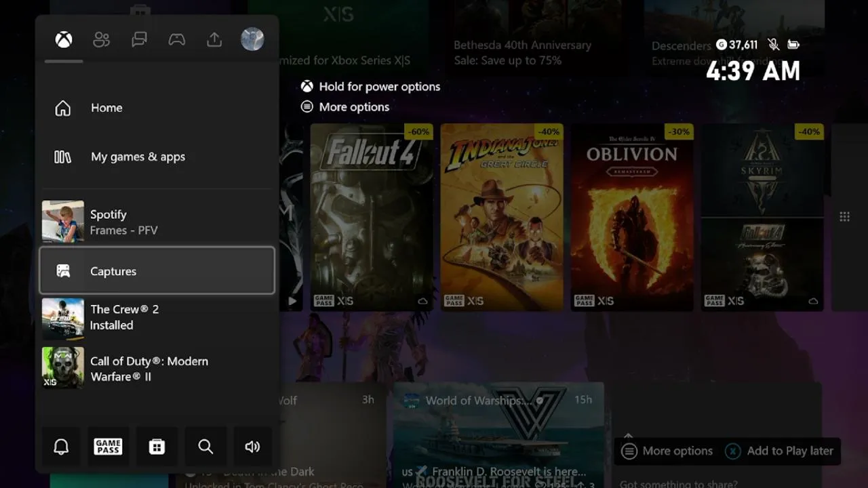This screenshot has height=488, width=868.
Task: Open the Fallout 4 game tile
Action: [x=372, y=217]
